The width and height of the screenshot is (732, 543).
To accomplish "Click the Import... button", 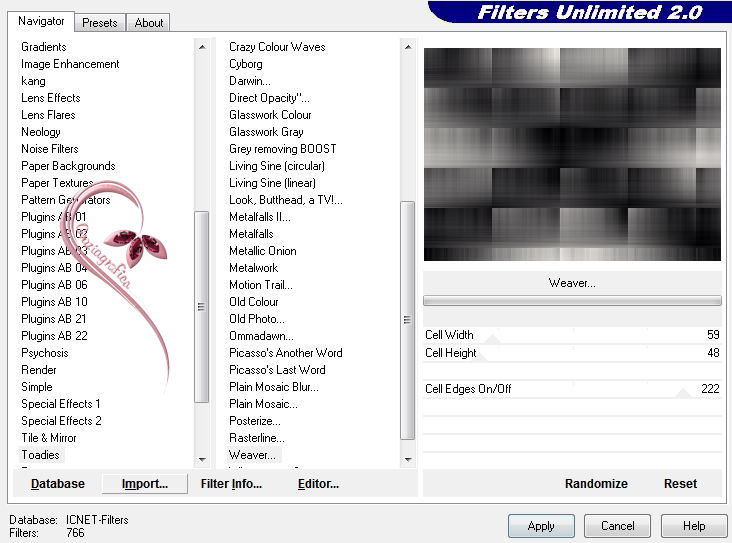I will coord(145,484).
